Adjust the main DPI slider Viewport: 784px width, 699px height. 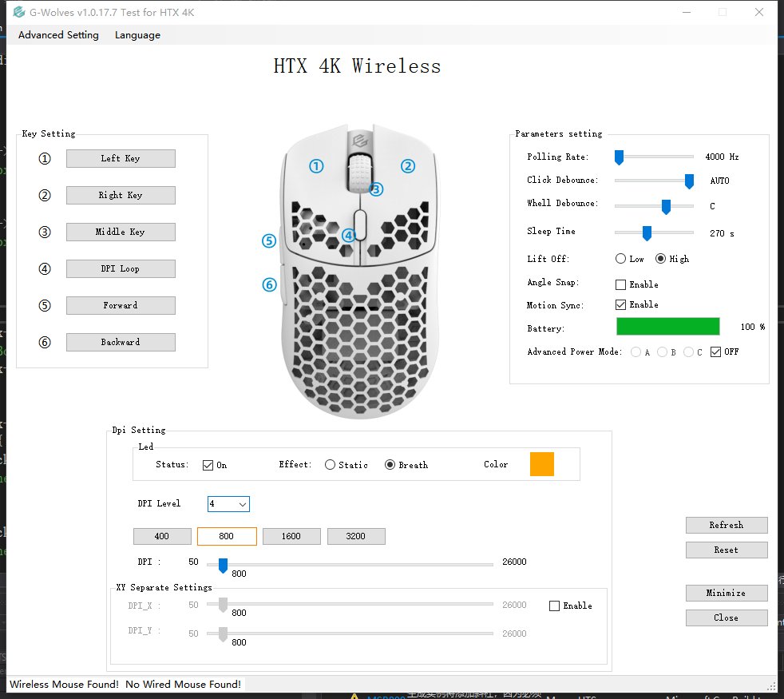click(223, 565)
